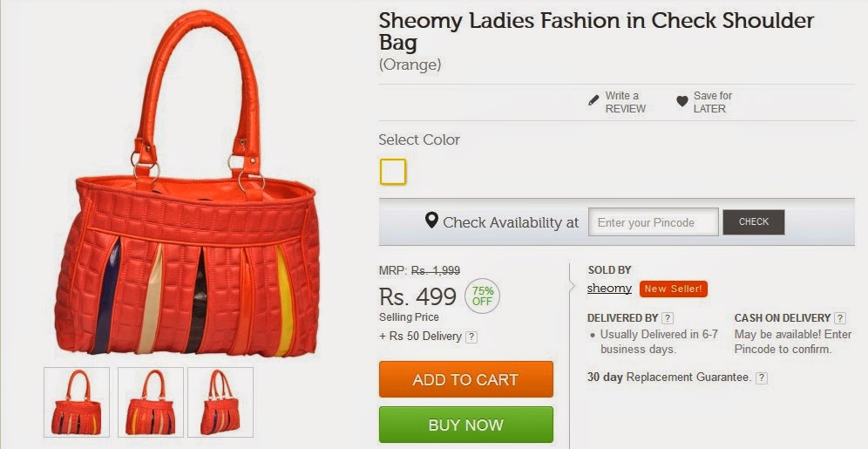This screenshot has height=449, width=868.
Task: Click the pencil icon for Write a Review
Action: tap(593, 101)
